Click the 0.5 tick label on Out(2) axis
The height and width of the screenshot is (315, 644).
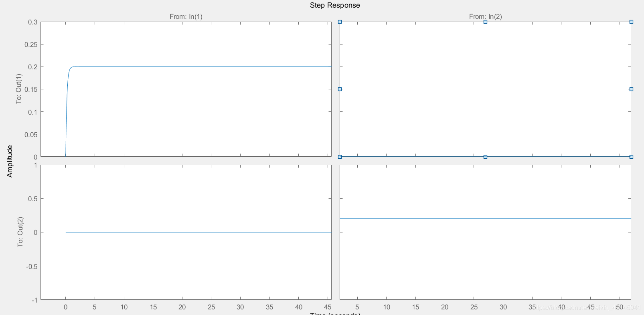click(33, 199)
